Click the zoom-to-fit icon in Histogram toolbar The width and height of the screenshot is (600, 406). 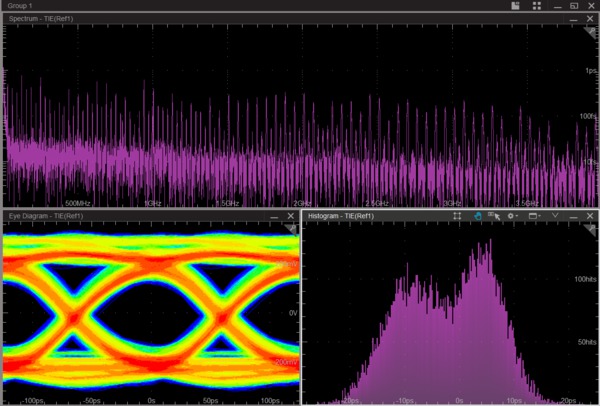click(x=457, y=216)
